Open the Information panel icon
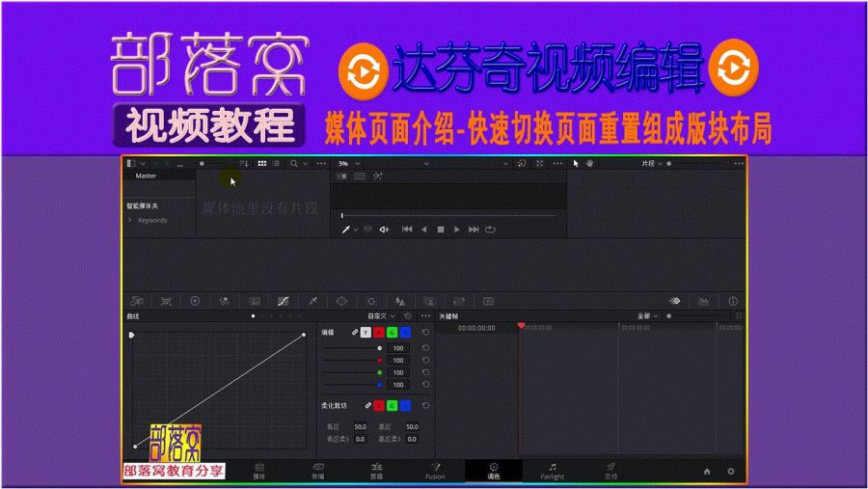 point(733,301)
